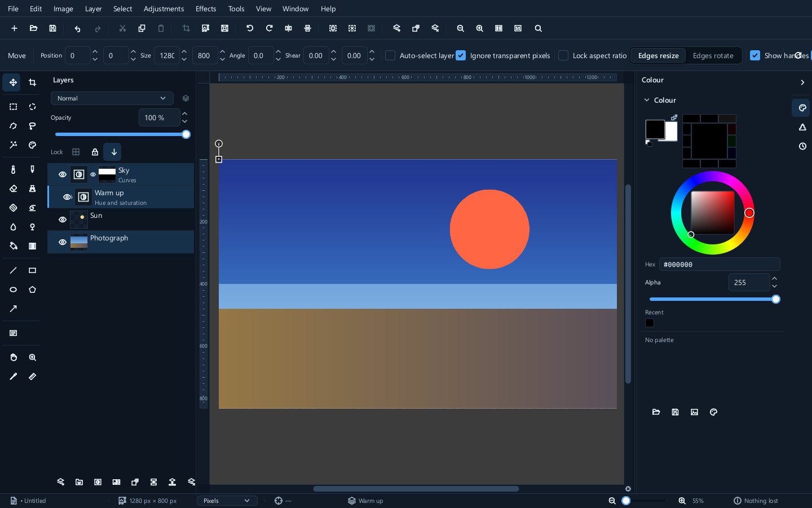Increase Alpha value with stepper arrow
812x508 pixels.
click(774, 278)
